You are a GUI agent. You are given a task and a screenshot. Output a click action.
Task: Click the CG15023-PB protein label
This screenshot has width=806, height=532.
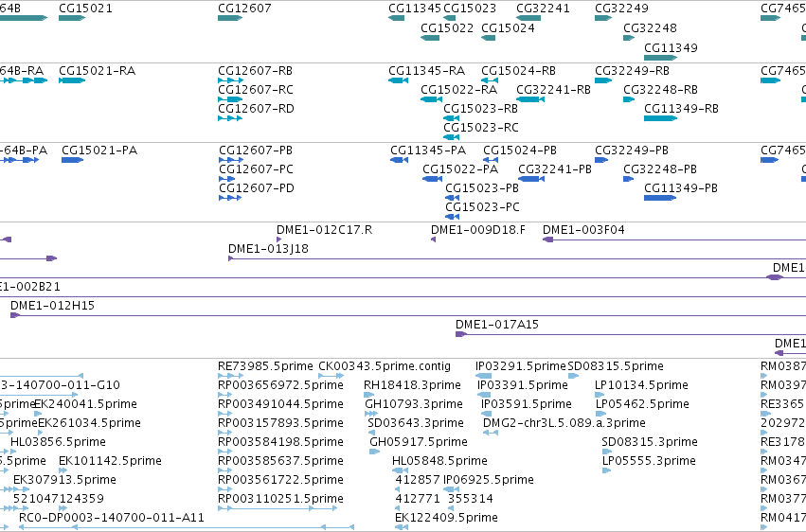[x=482, y=188]
